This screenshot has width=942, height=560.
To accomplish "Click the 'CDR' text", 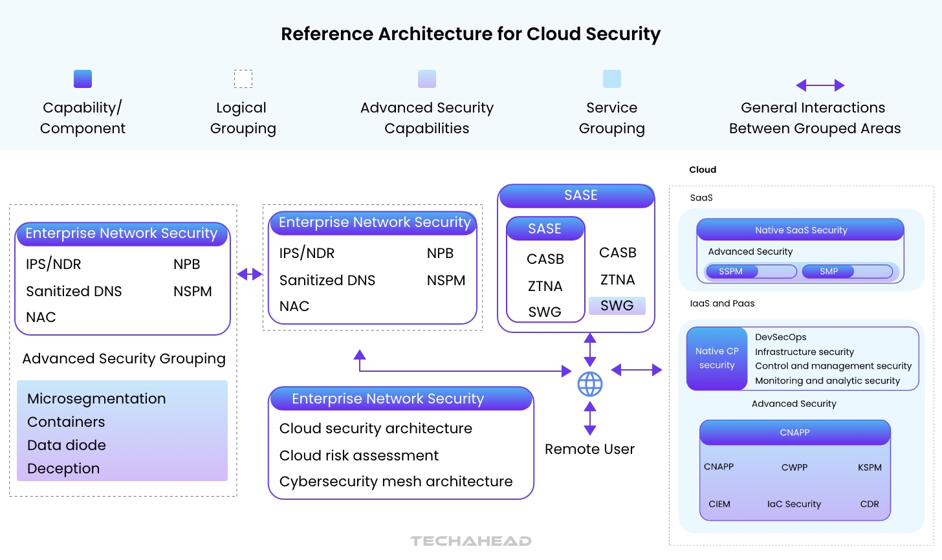I will 870,504.
